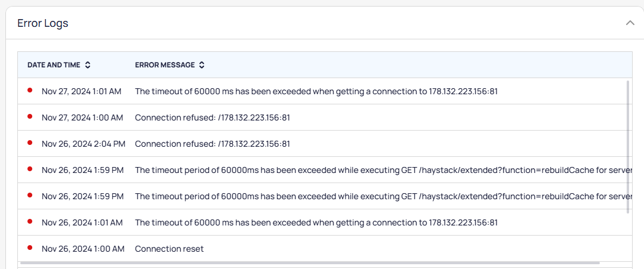Click the ERROR MESSAGE column header
This screenshot has width=644, height=269.
point(165,65)
